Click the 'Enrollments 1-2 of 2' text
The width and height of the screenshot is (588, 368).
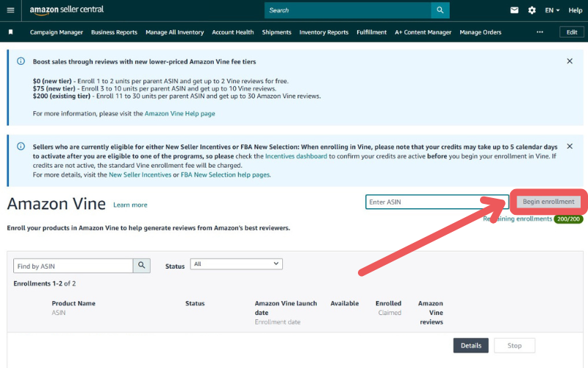click(45, 283)
